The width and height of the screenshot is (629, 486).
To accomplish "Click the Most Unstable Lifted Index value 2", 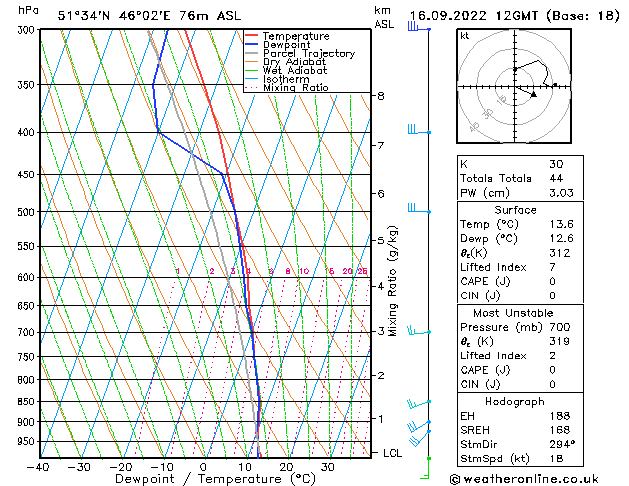I will (553, 356).
